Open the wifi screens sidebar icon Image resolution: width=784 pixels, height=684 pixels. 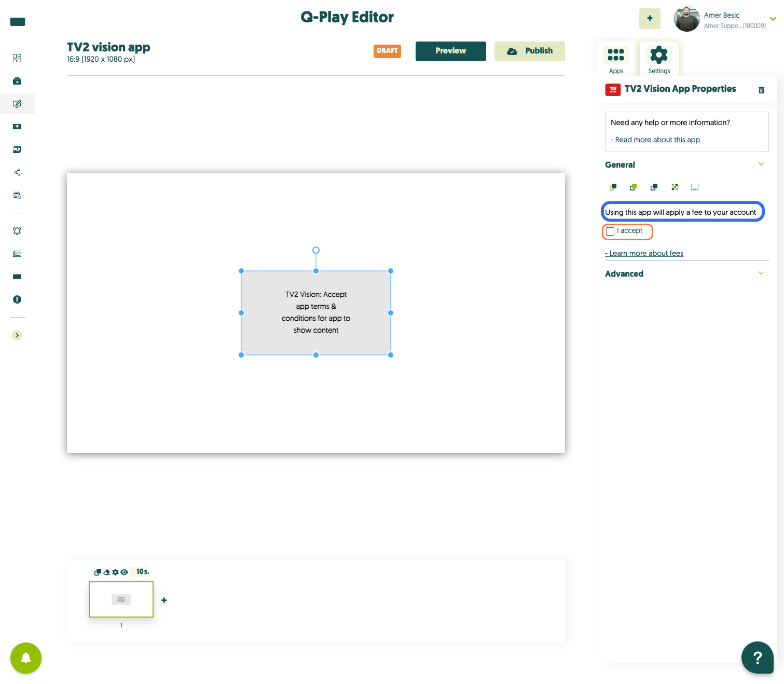coord(17,127)
